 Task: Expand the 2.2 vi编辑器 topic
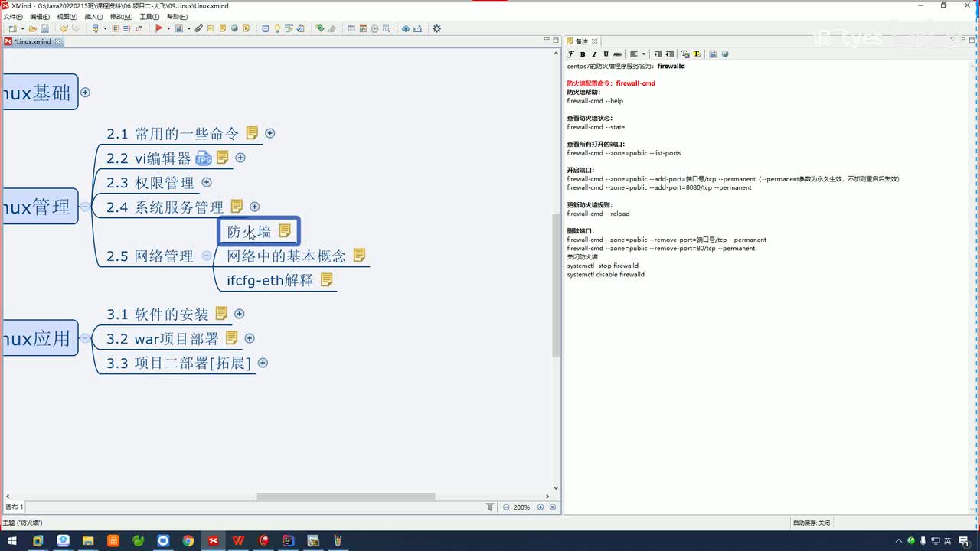[x=240, y=158]
